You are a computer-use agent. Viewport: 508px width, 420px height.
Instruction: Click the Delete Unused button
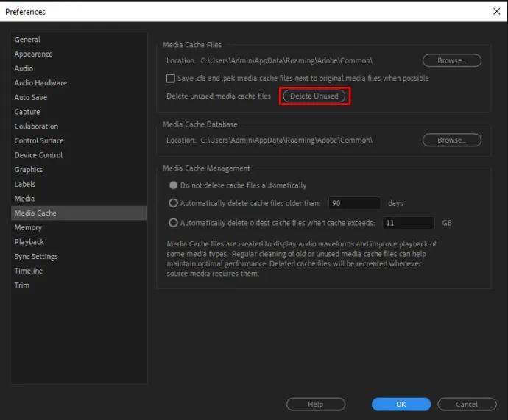pos(314,96)
